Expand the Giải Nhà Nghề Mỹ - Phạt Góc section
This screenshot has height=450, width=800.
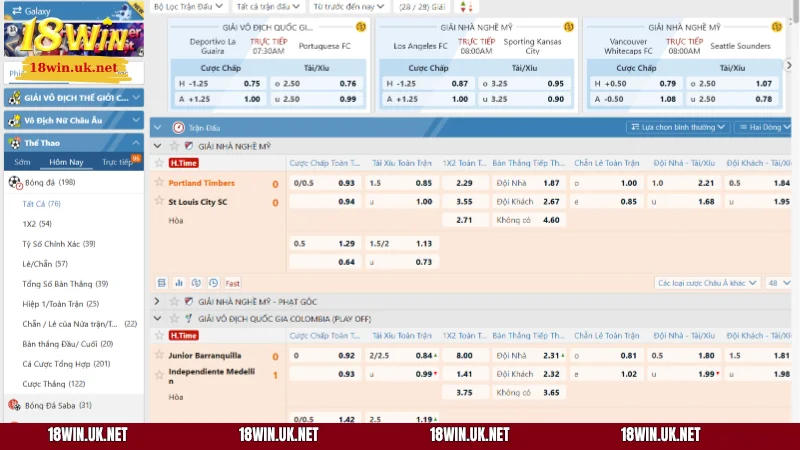[x=157, y=301]
